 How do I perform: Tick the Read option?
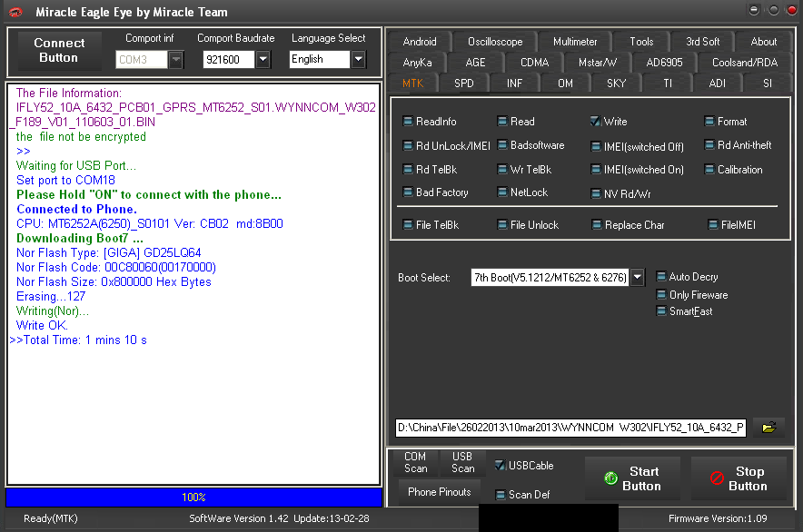pos(501,122)
